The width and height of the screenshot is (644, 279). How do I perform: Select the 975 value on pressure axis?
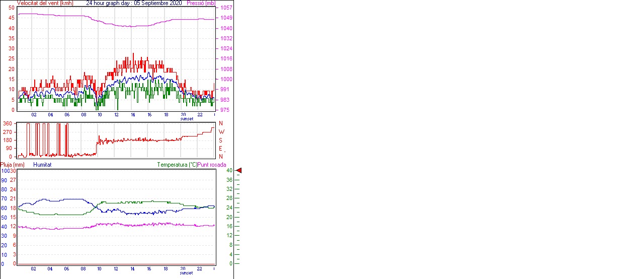[224, 110]
